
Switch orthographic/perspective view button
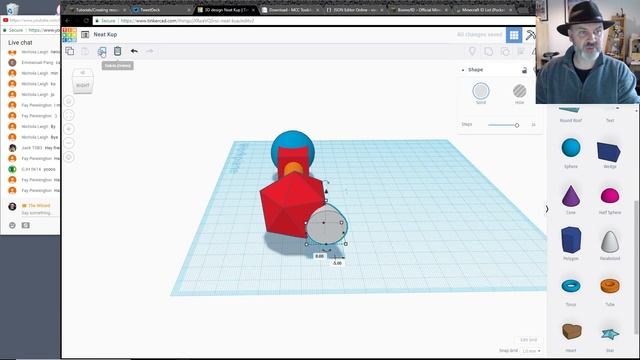click(69, 157)
